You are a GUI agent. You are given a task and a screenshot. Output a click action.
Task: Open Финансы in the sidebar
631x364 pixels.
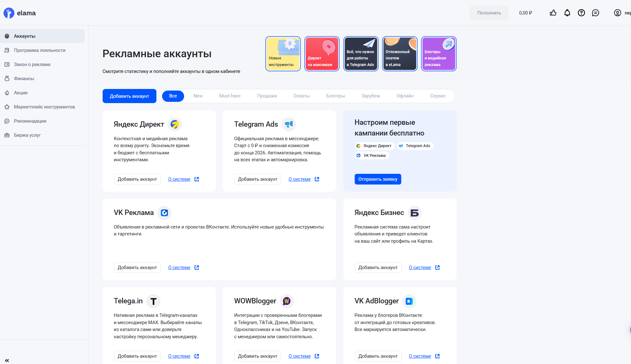point(24,79)
